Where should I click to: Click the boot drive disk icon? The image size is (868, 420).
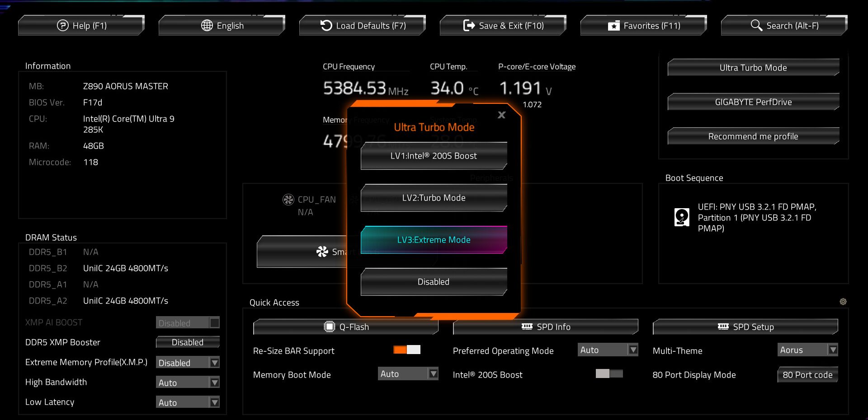pos(682,217)
